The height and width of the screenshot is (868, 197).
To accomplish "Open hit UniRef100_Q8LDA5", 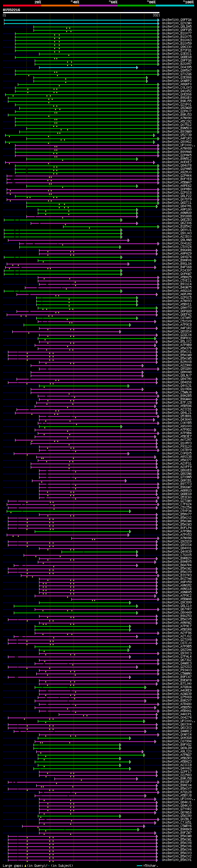I will point(177,26).
